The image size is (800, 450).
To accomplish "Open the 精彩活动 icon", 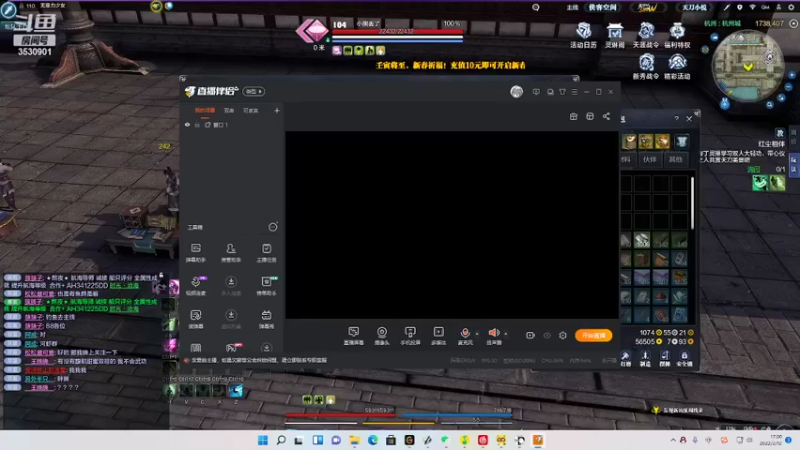I will pos(677,67).
